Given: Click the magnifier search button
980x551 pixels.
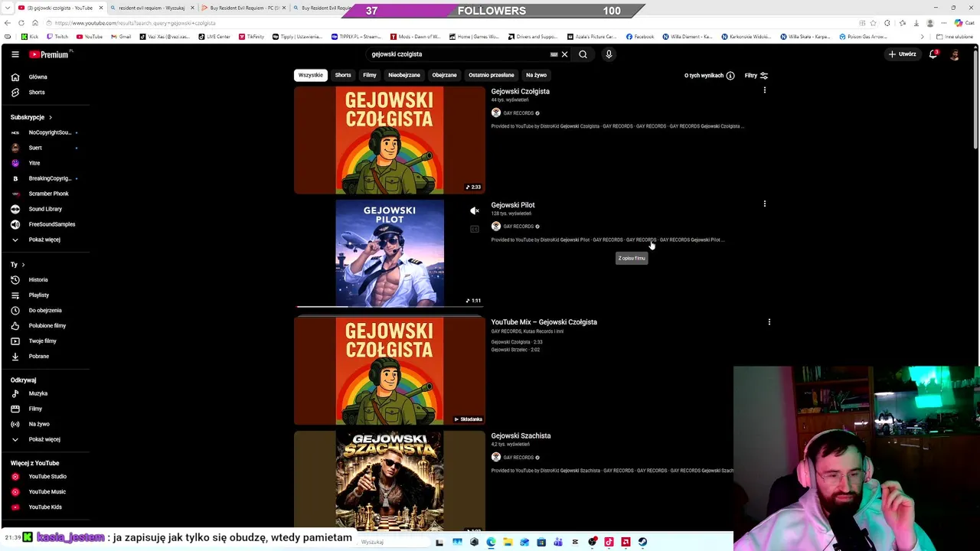Looking at the screenshot, I should 583,54.
